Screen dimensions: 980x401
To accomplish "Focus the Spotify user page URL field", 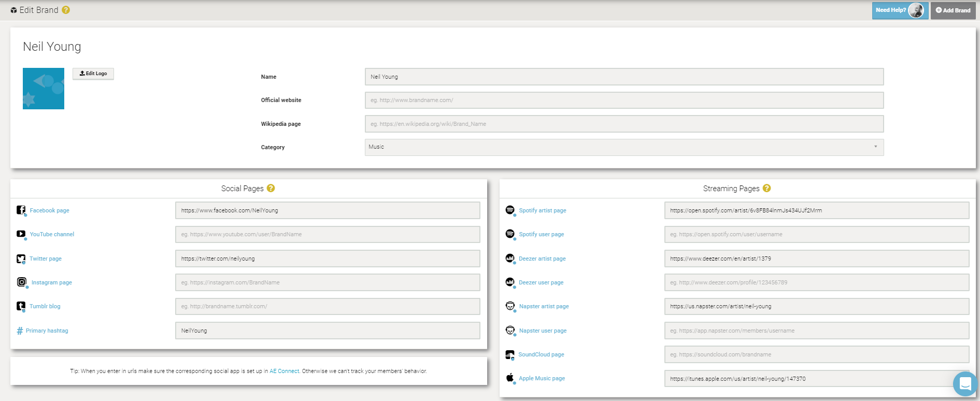I will coord(817,234).
